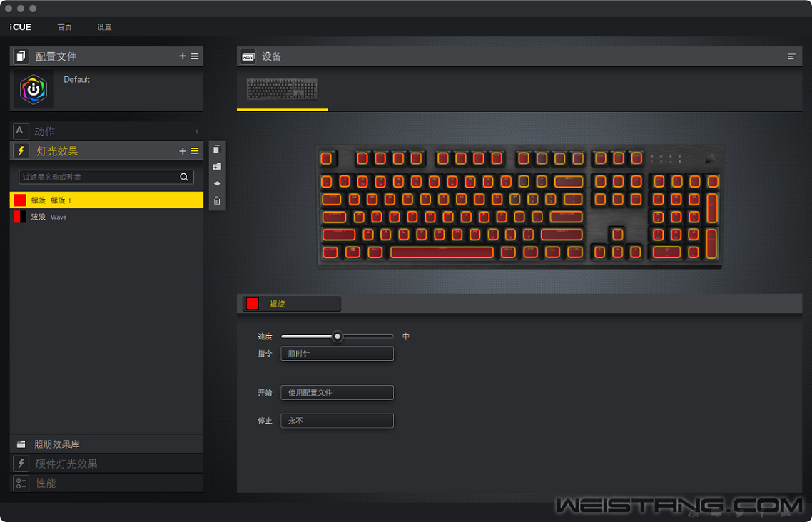This screenshot has width=812, height=522.
Task: Click red-black swatch of 波浪 row
Action: [x=20, y=217]
